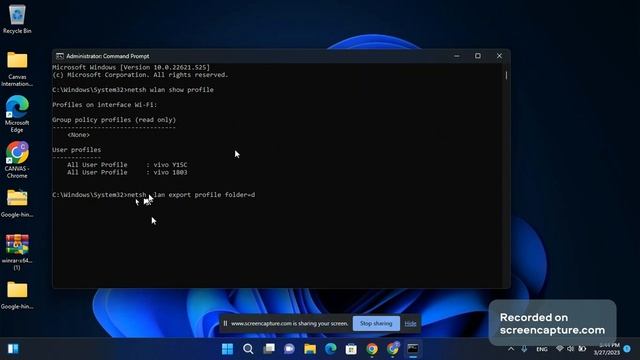Click Stop sharing button
The width and height of the screenshot is (640, 360).
tap(376, 323)
